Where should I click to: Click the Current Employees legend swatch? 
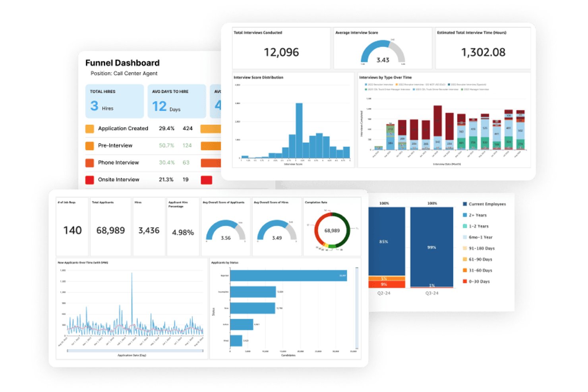(x=465, y=204)
